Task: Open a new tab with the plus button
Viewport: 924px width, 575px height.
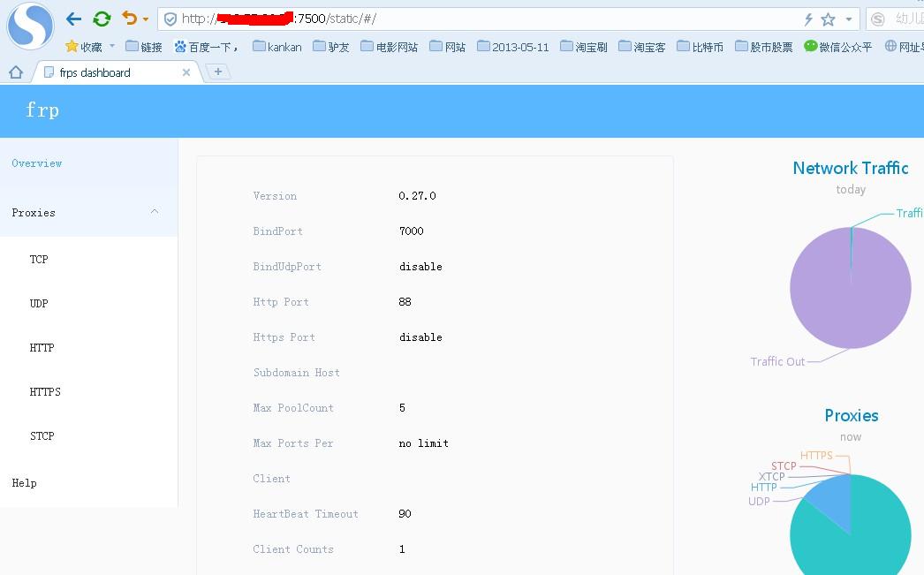Action: [x=217, y=72]
